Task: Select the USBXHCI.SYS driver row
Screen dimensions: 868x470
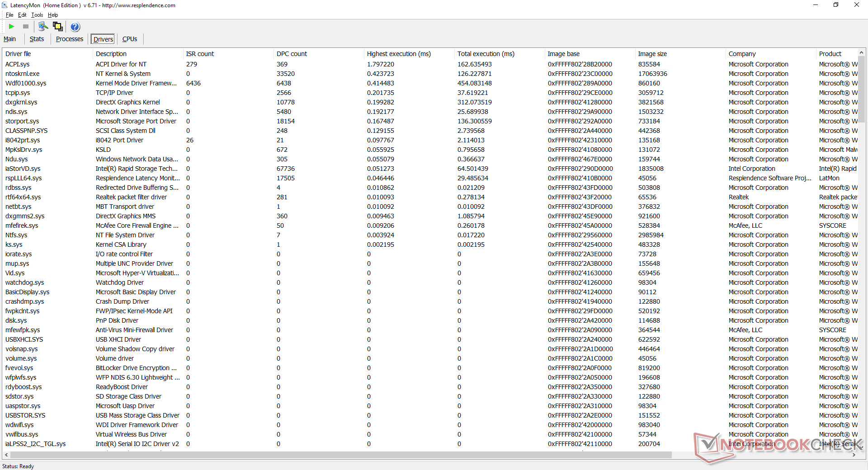Action: 430,339
